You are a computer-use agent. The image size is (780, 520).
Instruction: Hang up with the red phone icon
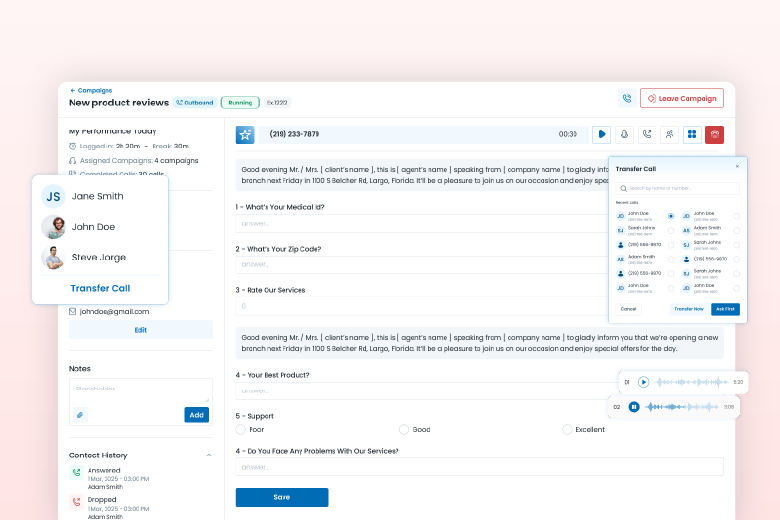714,134
